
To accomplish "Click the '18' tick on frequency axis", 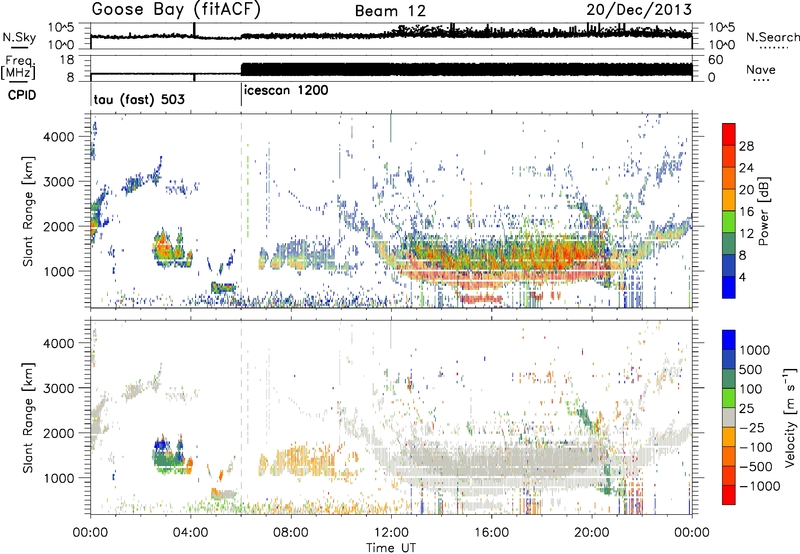I will [67, 60].
